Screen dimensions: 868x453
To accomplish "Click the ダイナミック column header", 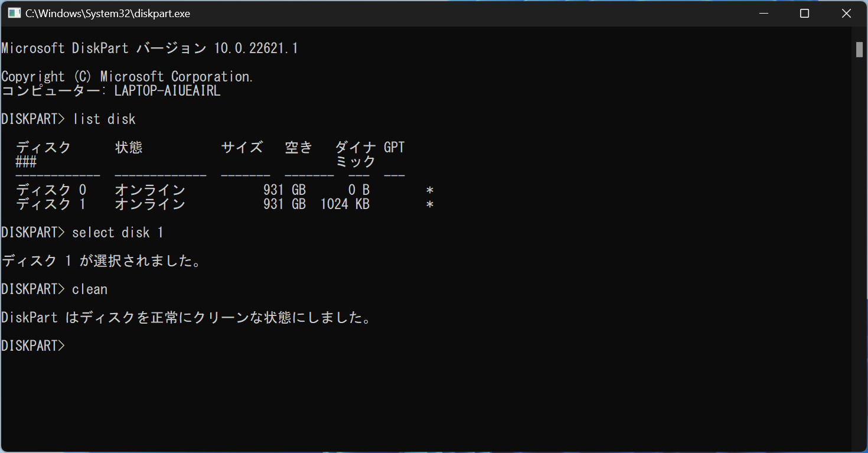I will tap(356, 155).
